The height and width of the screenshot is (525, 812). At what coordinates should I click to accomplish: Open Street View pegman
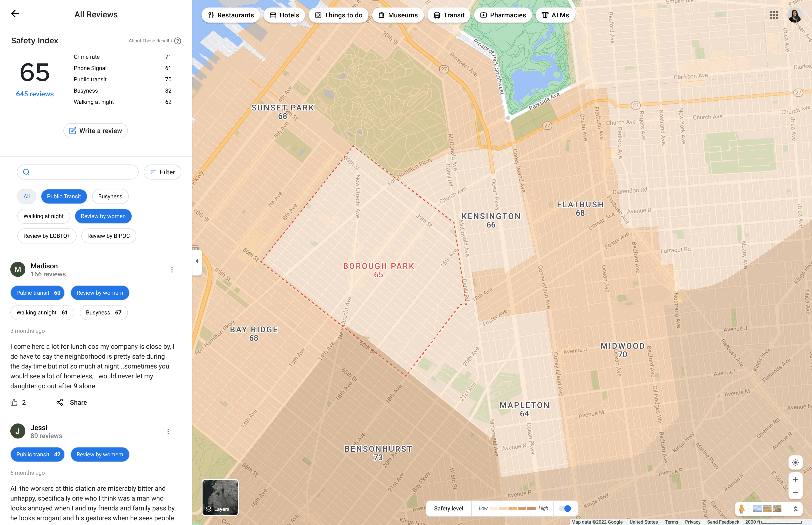click(x=742, y=509)
